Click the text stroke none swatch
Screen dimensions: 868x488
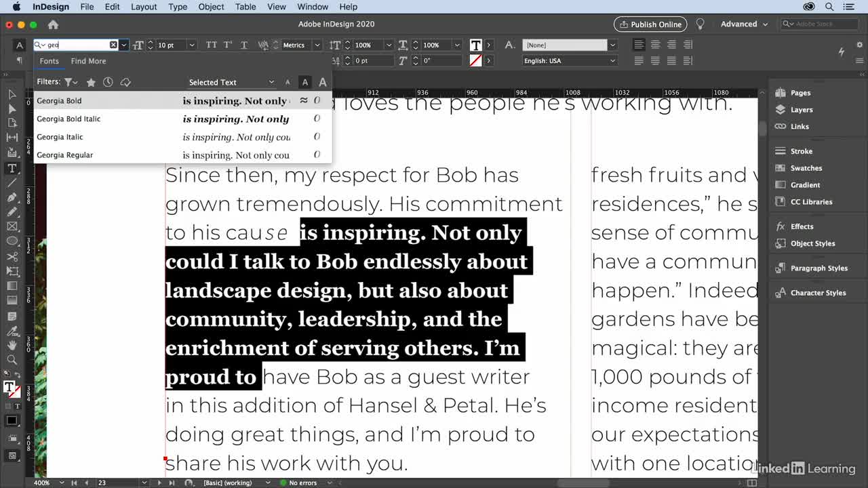476,60
